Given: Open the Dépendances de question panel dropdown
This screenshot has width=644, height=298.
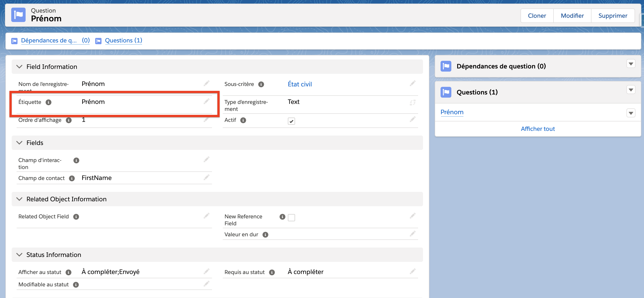Looking at the screenshot, I should (631, 64).
